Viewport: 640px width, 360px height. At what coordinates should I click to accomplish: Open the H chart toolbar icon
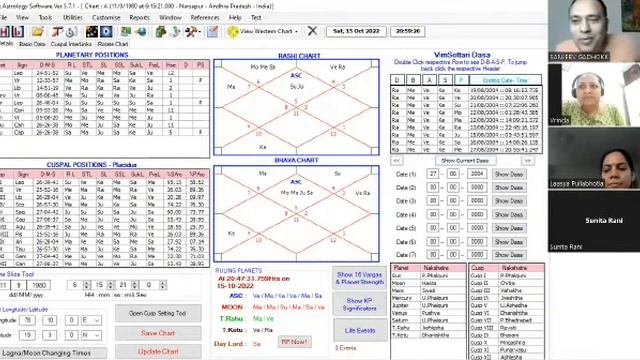(4, 31)
